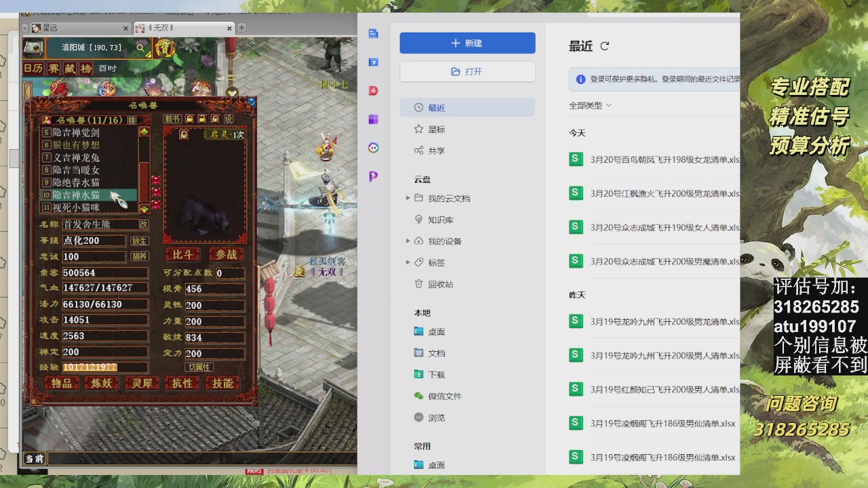Toggle the first lock icon after 载书
Screen dimensions: 868x488
pos(190,119)
